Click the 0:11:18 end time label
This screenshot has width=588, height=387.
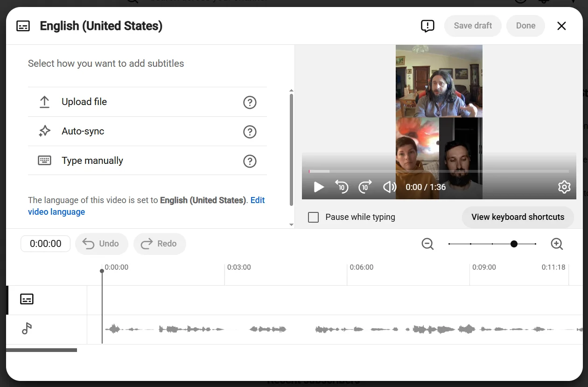[x=553, y=267]
